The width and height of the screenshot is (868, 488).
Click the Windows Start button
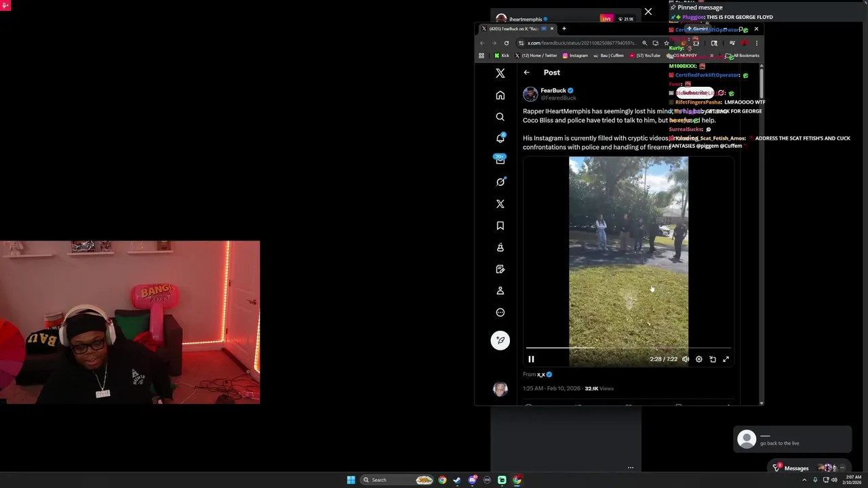point(351,480)
